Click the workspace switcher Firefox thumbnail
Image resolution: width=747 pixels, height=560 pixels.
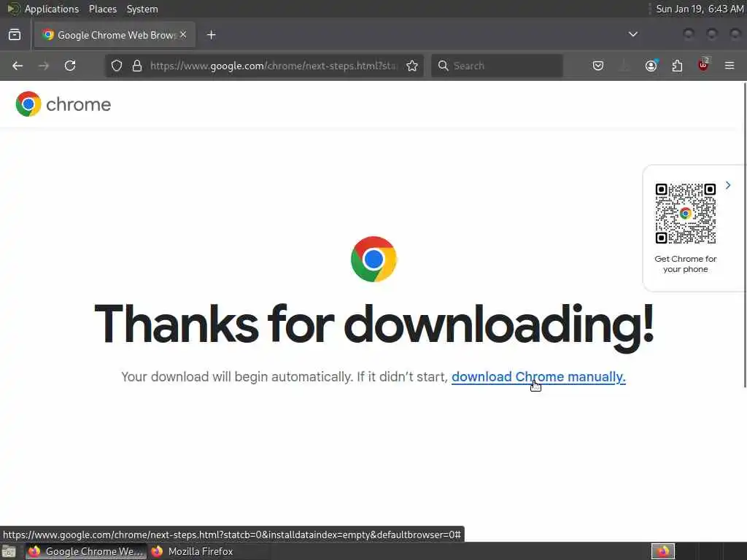(x=662, y=551)
